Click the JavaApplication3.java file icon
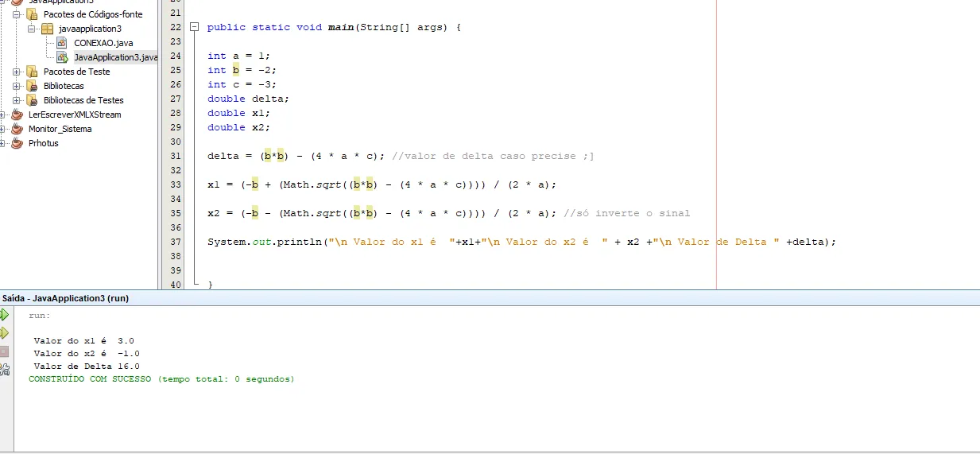This screenshot has height=454, width=980. pos(62,57)
